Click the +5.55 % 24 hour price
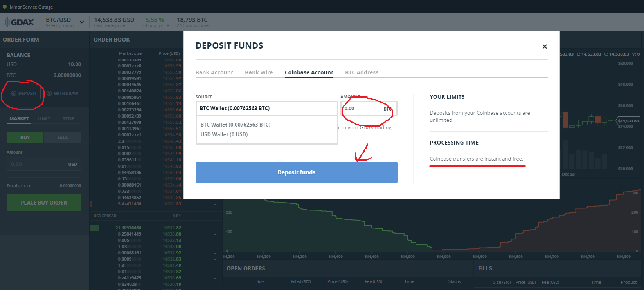 (153, 20)
